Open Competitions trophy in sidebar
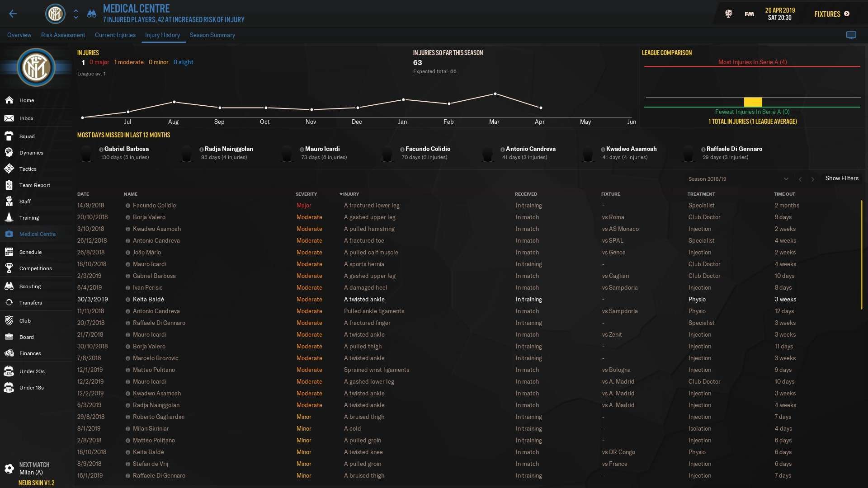The image size is (868, 488). point(9,268)
